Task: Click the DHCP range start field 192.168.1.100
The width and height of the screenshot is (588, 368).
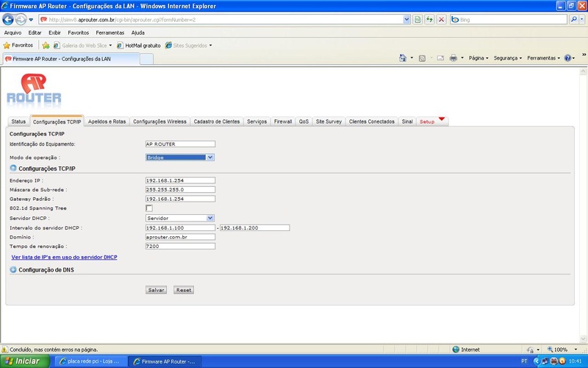Action: coord(180,227)
